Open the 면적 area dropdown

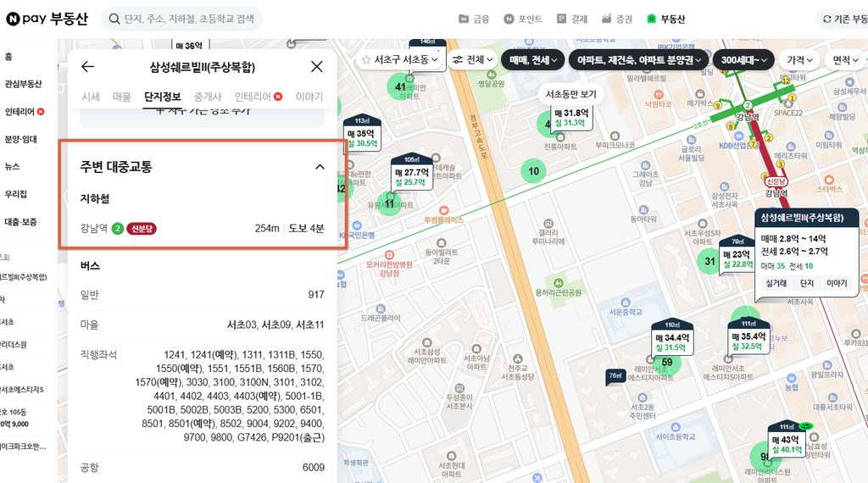(845, 60)
